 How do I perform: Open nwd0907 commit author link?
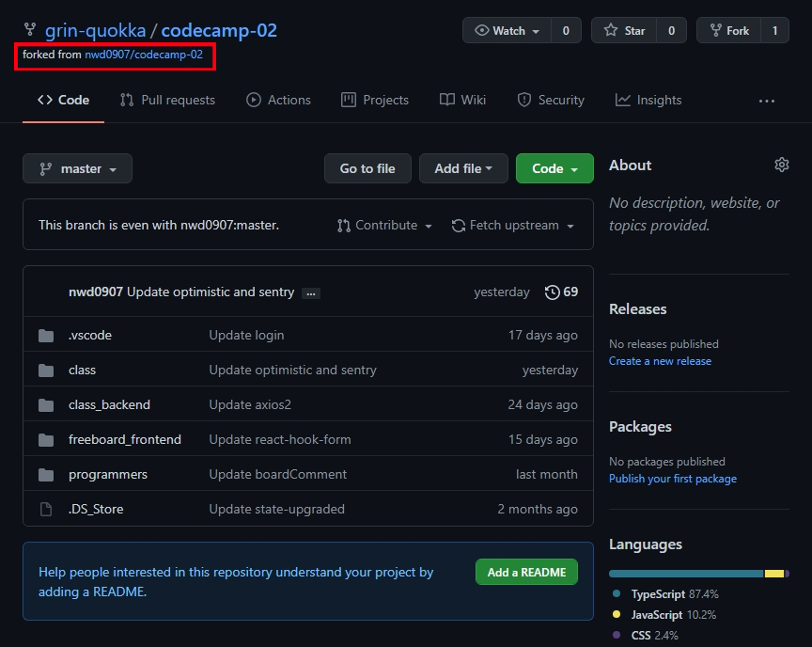point(96,292)
